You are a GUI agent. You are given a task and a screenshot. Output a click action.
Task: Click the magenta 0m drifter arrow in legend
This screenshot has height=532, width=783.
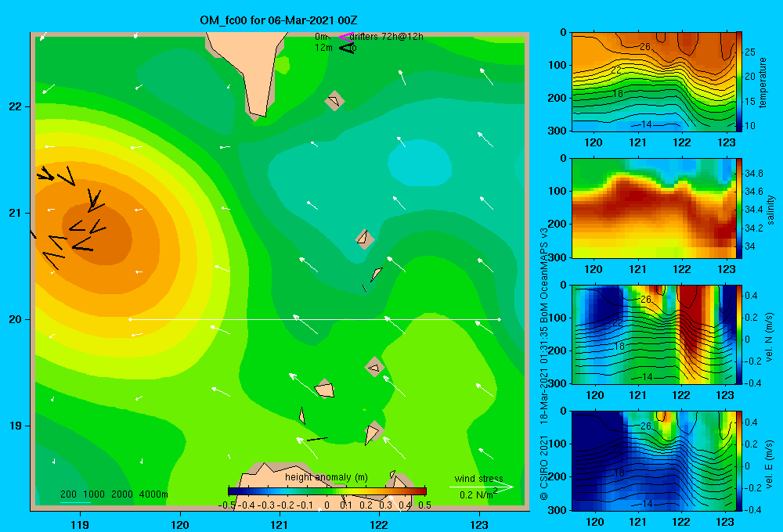click(346, 37)
